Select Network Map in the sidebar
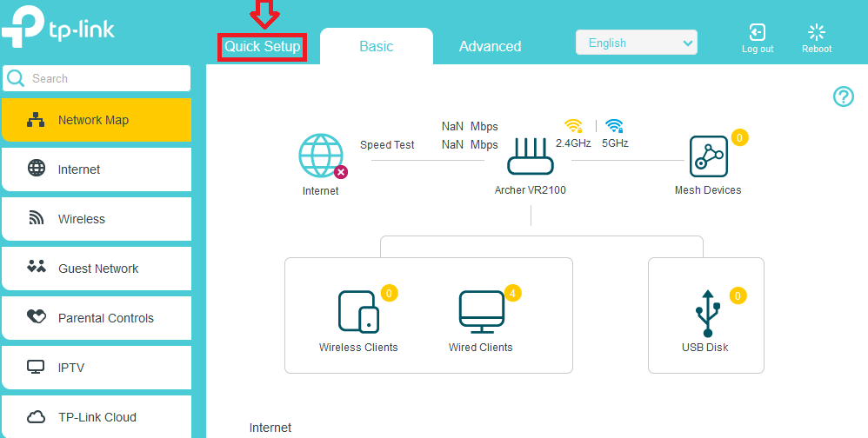868x438 pixels. point(97,120)
